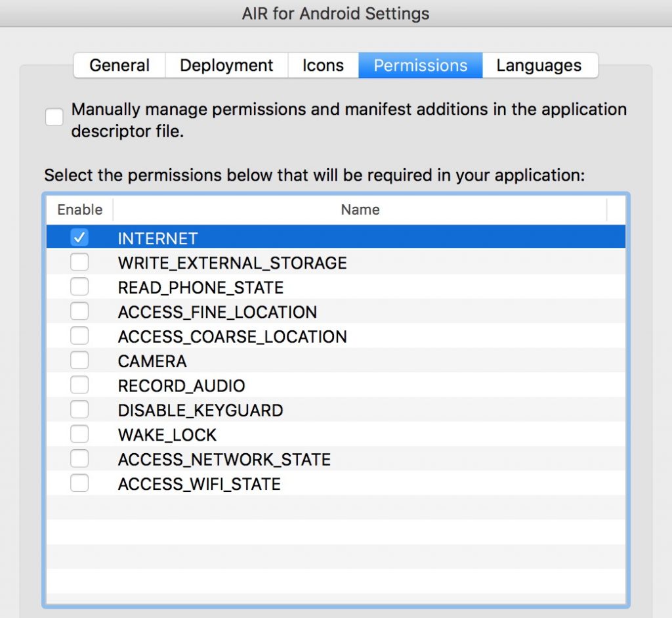This screenshot has height=618, width=672.
Task: Select the Permissions tab
Action: pos(420,65)
